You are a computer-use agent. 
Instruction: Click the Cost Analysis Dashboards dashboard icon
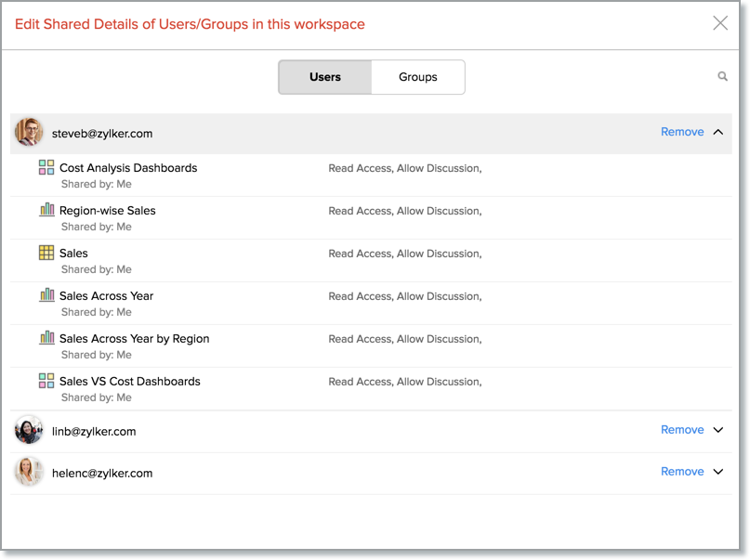click(x=46, y=167)
